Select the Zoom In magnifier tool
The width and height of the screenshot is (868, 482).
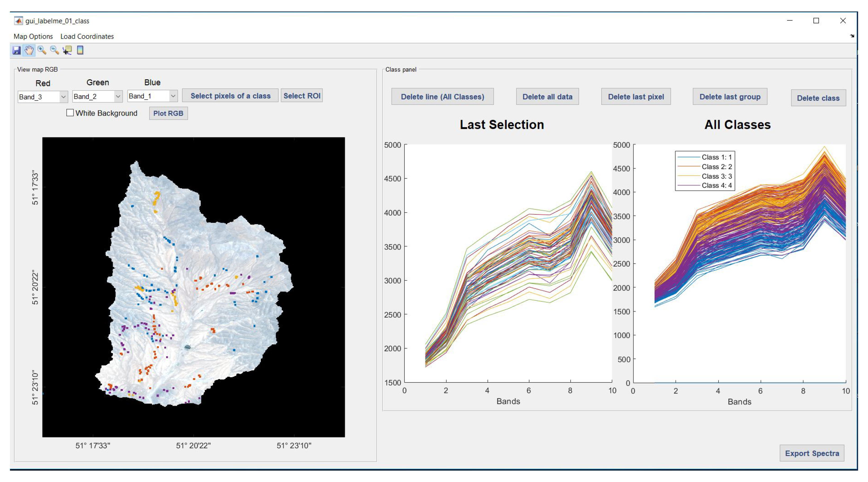tap(42, 51)
